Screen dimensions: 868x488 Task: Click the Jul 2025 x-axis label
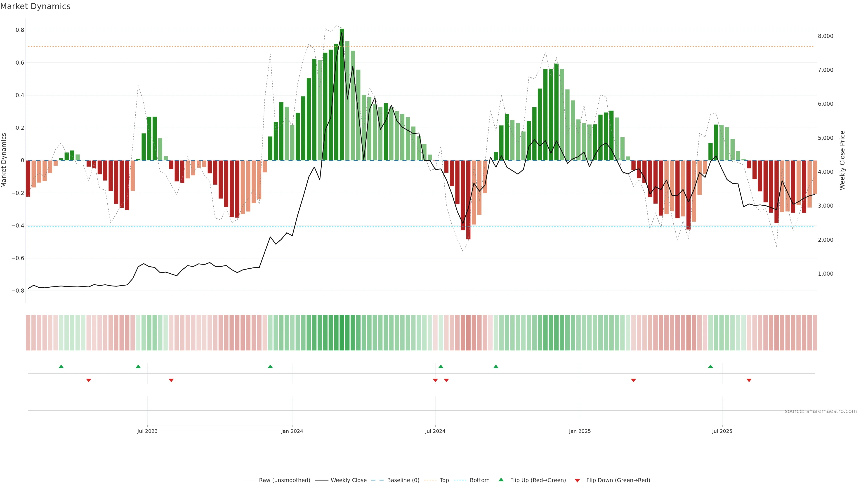click(722, 431)
